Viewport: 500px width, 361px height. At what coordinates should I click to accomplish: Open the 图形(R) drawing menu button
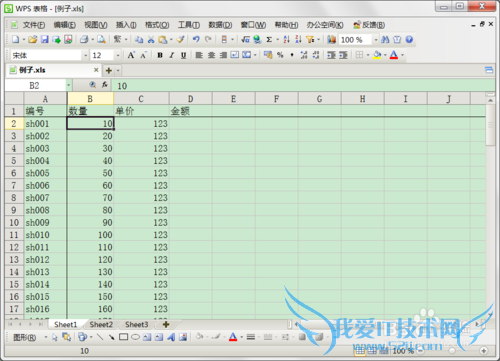pos(25,337)
